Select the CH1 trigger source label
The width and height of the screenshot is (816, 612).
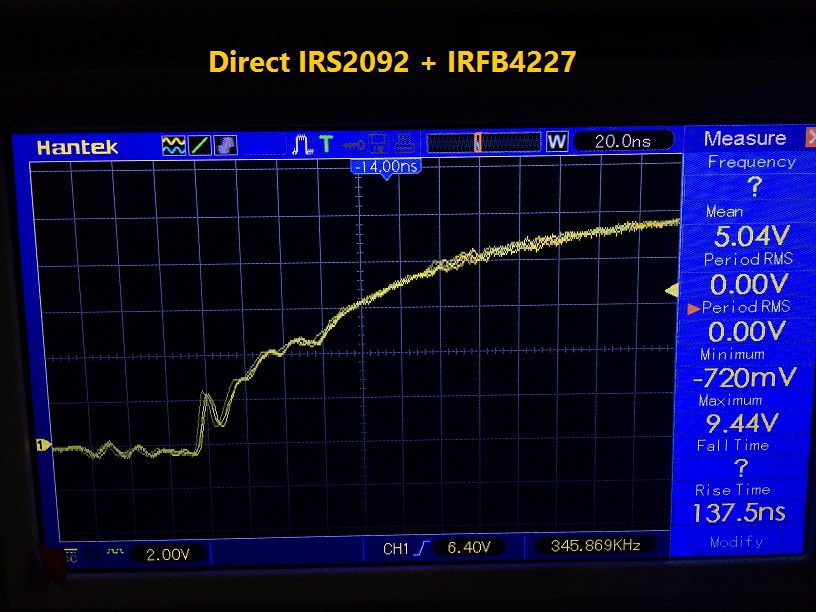(x=396, y=549)
